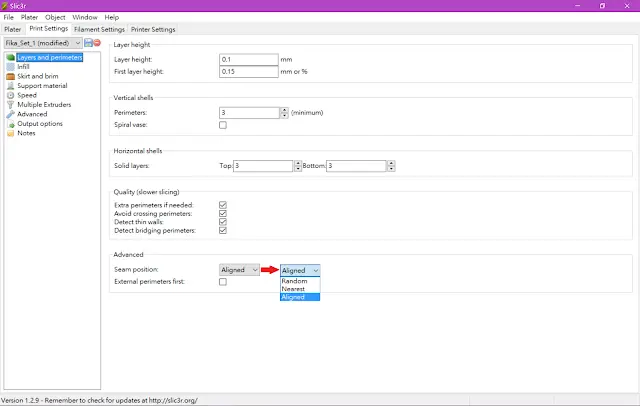
Task: Click the Bottom solid layers field
Action: pos(356,166)
